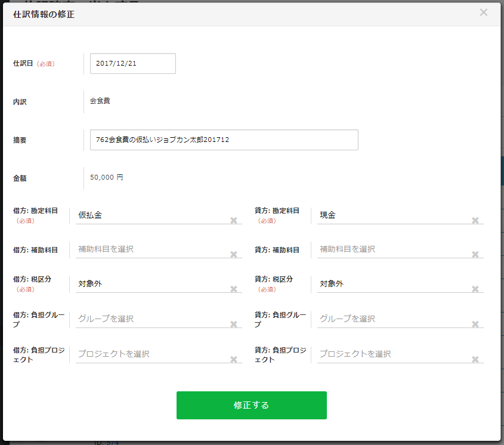Click the 仕訳日 date field 2017/12/21
The height and width of the screenshot is (445, 504).
click(132, 63)
